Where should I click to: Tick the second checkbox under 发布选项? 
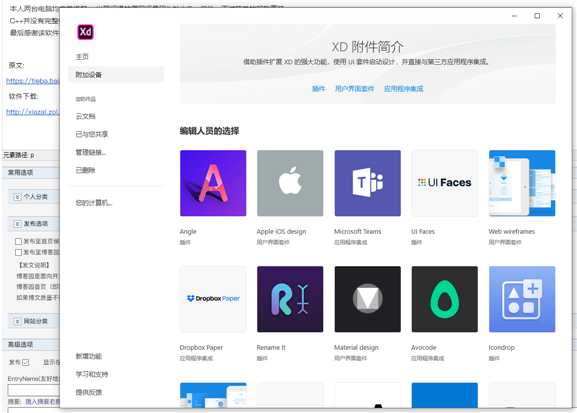tap(18, 252)
